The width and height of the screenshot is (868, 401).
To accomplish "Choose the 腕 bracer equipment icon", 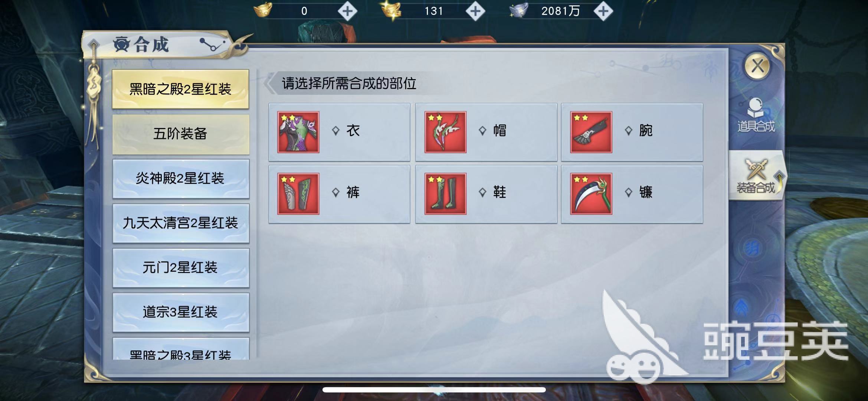I will coord(591,132).
